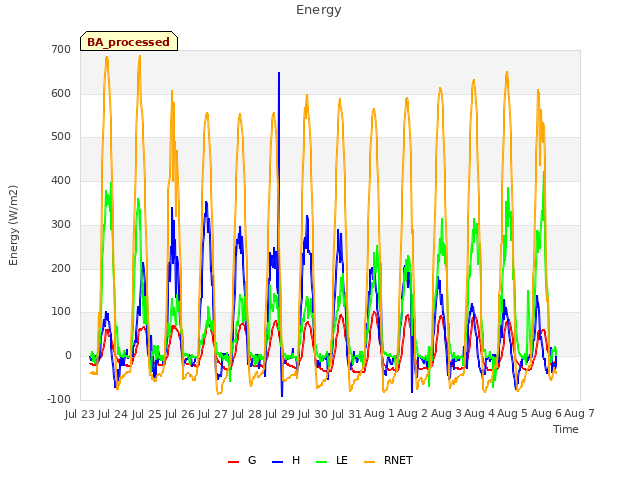Click the red G legend swatch
640x480 pixels.
233,462
